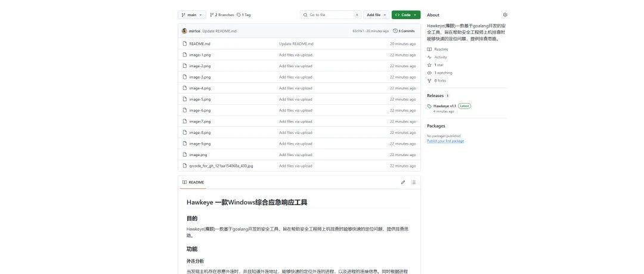Open the image-3.png file

pyautogui.click(x=200, y=77)
